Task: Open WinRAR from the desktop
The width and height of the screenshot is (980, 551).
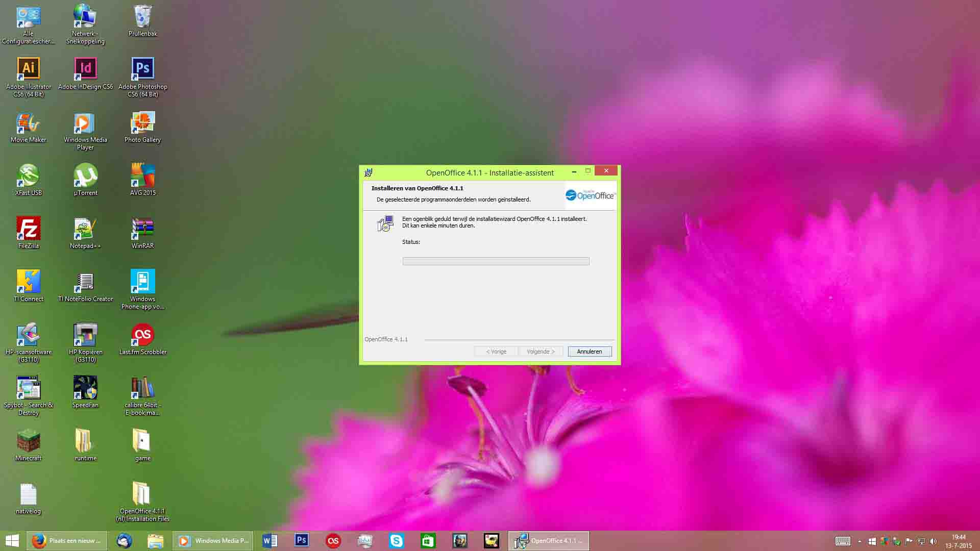Action: tap(142, 229)
